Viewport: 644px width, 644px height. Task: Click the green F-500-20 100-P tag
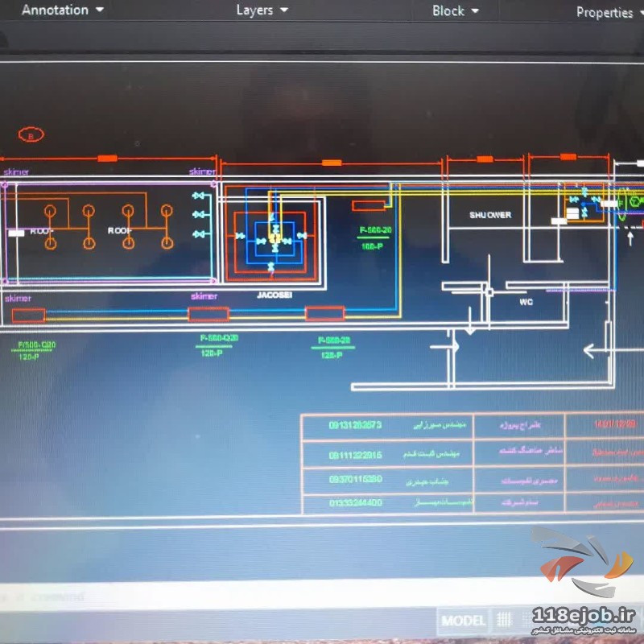point(375,236)
